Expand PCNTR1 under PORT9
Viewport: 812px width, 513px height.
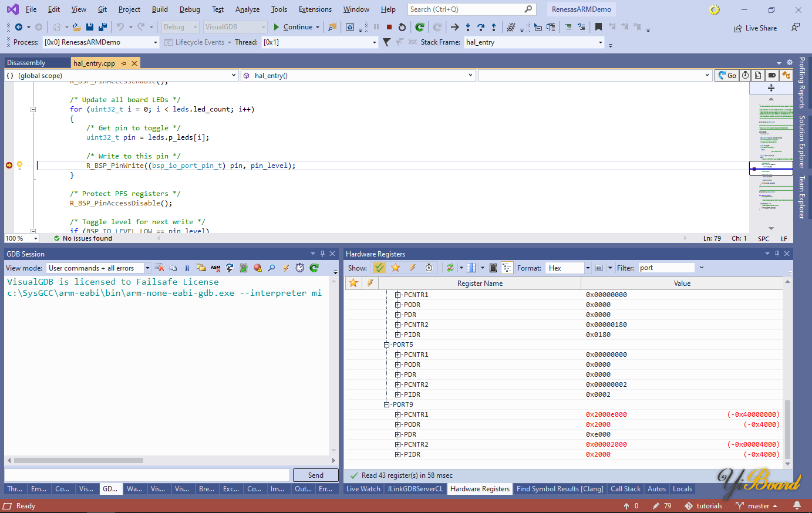coord(397,414)
